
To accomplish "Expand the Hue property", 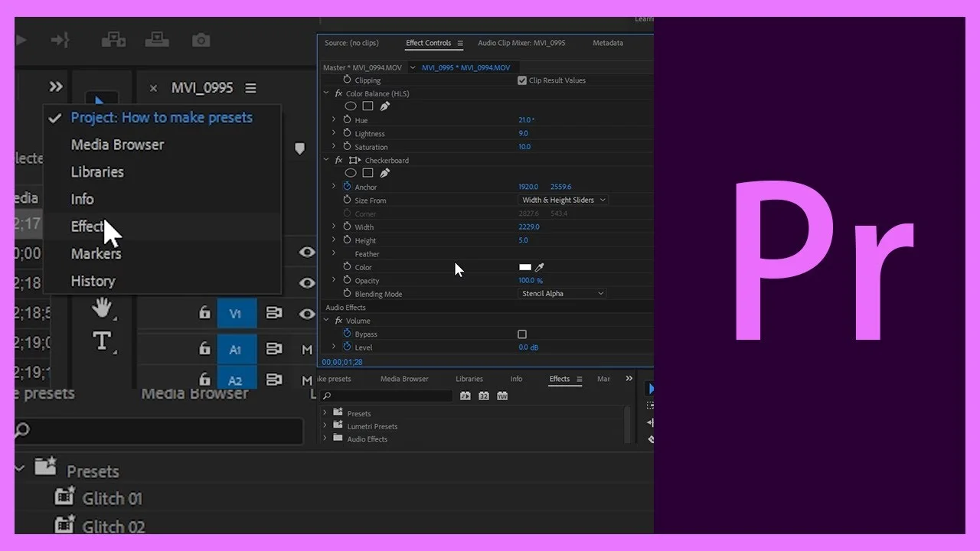I will coord(334,120).
